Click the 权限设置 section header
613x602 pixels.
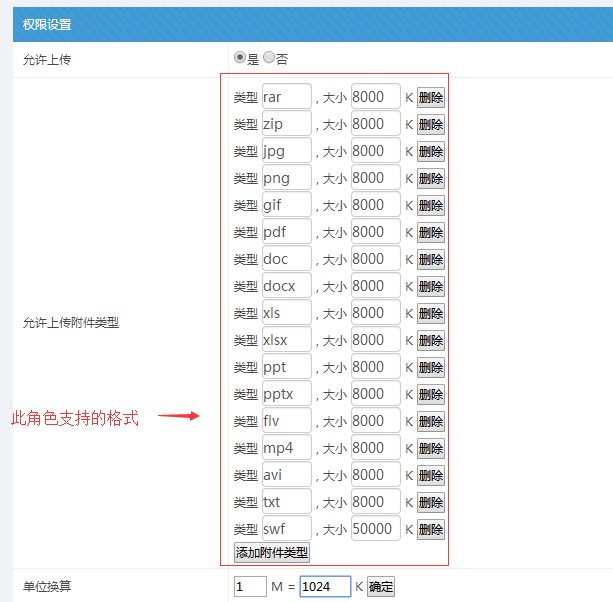click(x=47, y=24)
